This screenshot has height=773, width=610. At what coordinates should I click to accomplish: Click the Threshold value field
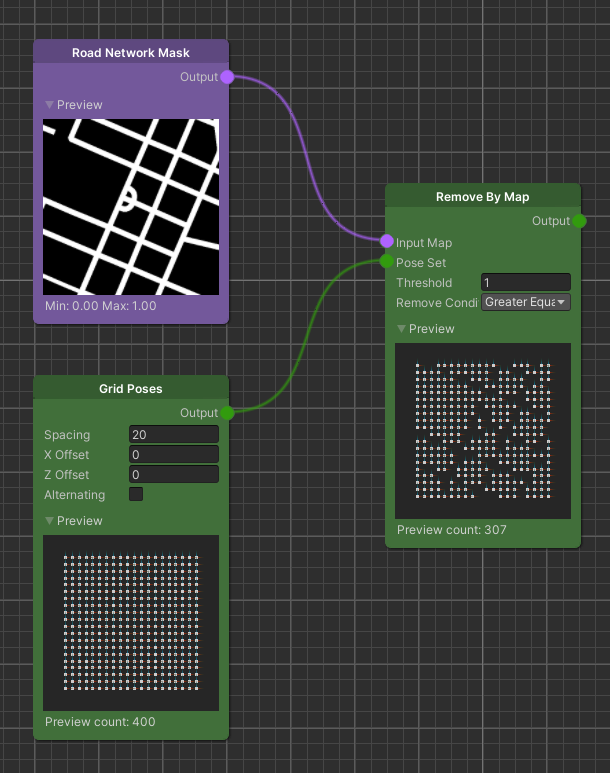coord(525,282)
